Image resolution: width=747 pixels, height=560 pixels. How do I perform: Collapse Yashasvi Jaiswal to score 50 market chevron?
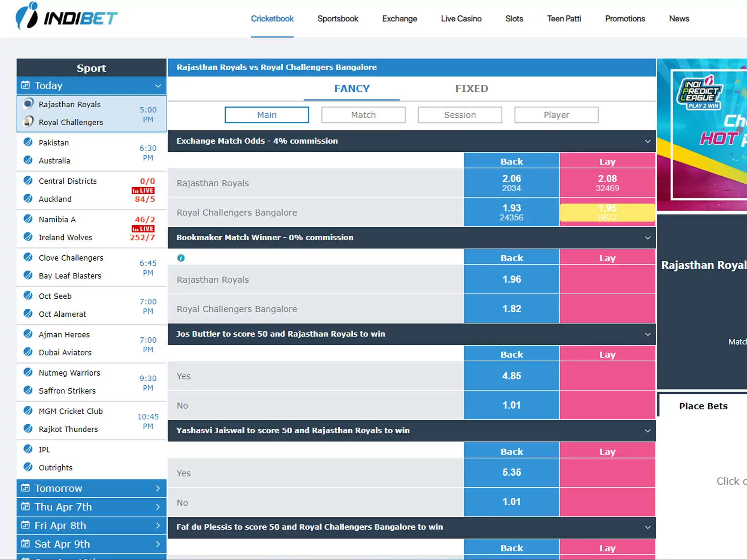click(647, 430)
